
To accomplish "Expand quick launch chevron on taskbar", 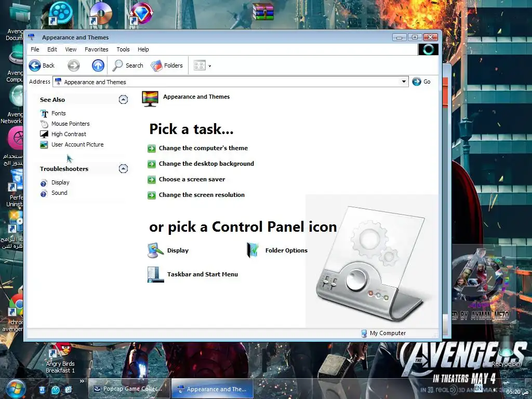I will pos(82,381).
